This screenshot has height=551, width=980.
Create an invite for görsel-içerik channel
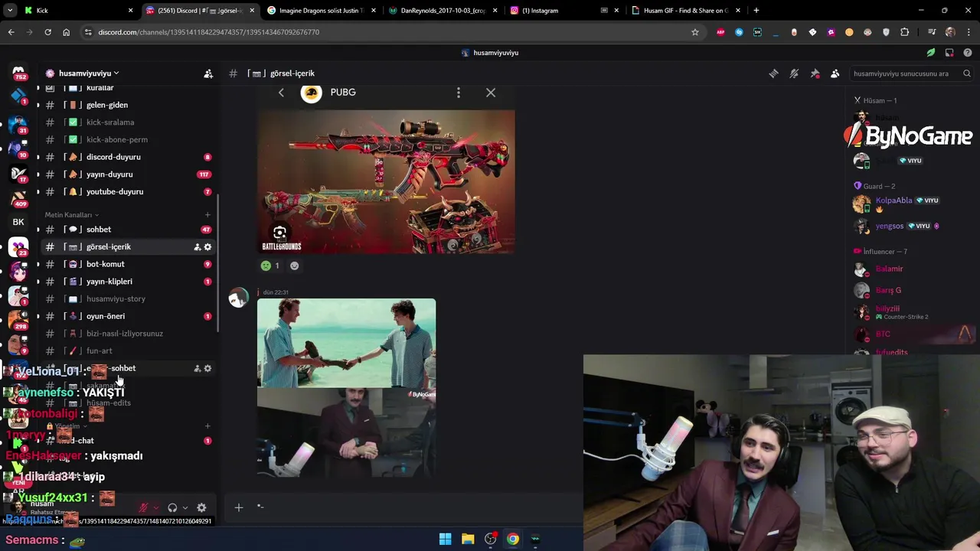pyautogui.click(x=197, y=247)
